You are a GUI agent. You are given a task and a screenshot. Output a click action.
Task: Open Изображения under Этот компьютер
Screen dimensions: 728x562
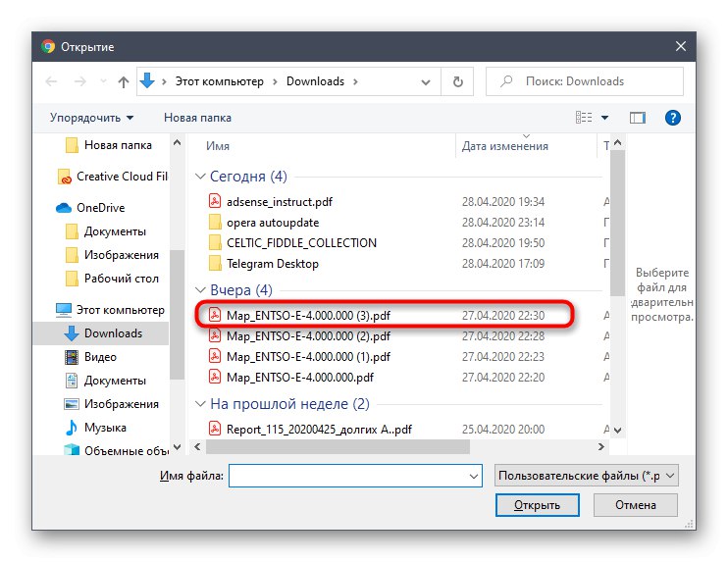(x=112, y=404)
